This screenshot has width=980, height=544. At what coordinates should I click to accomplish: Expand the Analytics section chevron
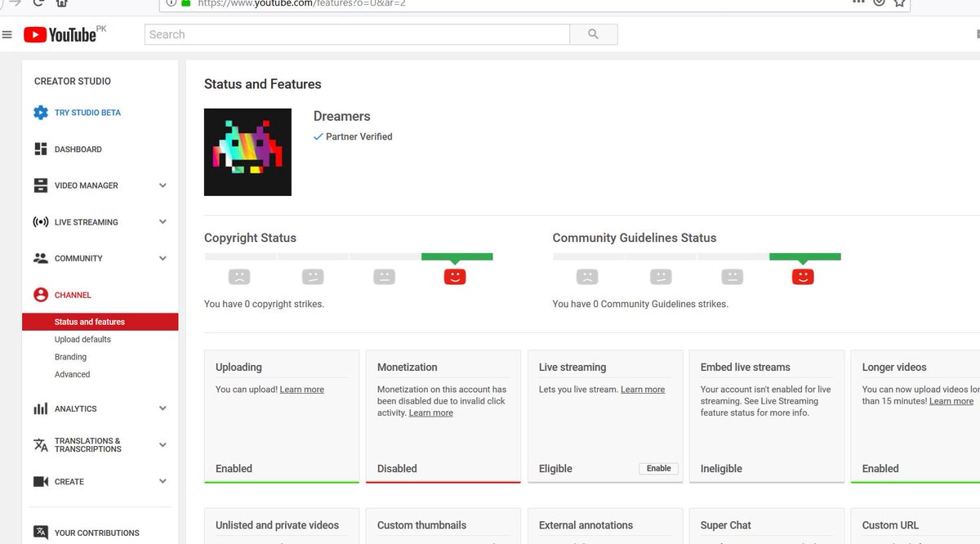(x=163, y=408)
